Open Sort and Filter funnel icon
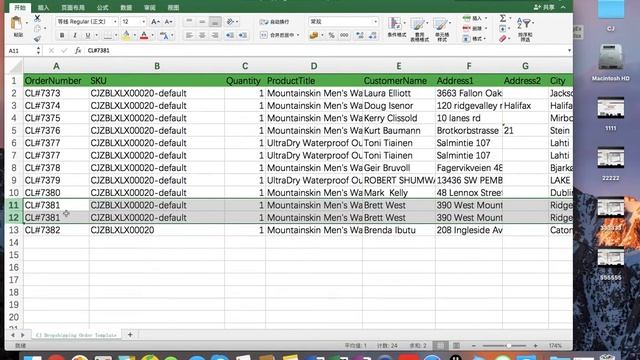 coord(525,23)
